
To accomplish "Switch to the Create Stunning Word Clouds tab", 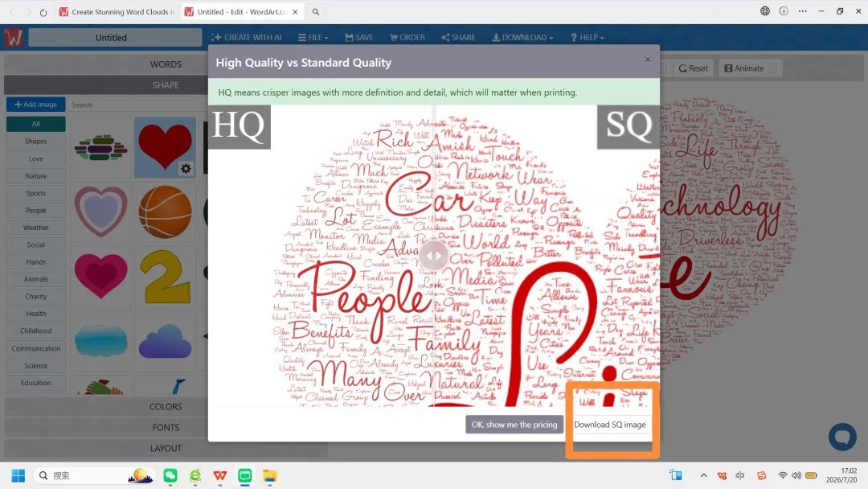I will pyautogui.click(x=117, y=11).
